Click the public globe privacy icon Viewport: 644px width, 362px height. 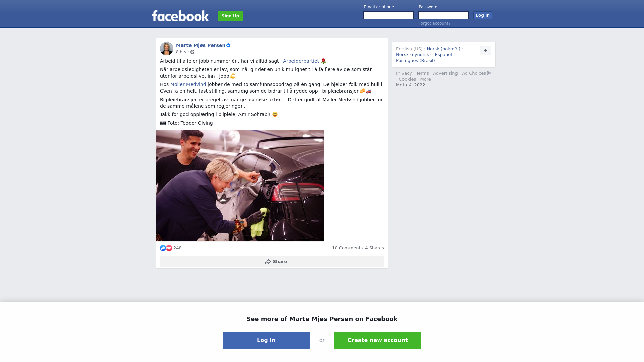[x=192, y=52]
